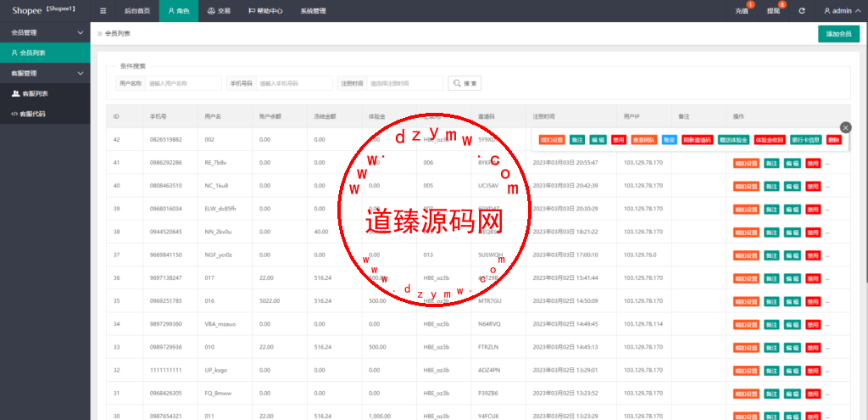
Task: Open the 系统管理 top menu
Action: tap(313, 10)
